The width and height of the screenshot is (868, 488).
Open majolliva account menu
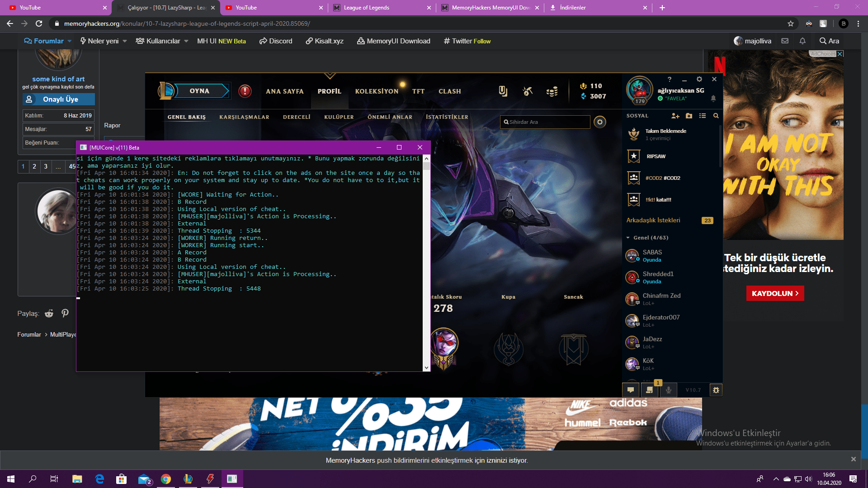(753, 41)
